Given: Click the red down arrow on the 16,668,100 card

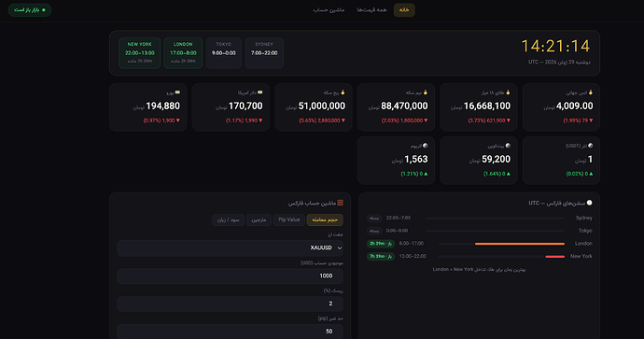Looking at the screenshot, I should click(x=509, y=120).
